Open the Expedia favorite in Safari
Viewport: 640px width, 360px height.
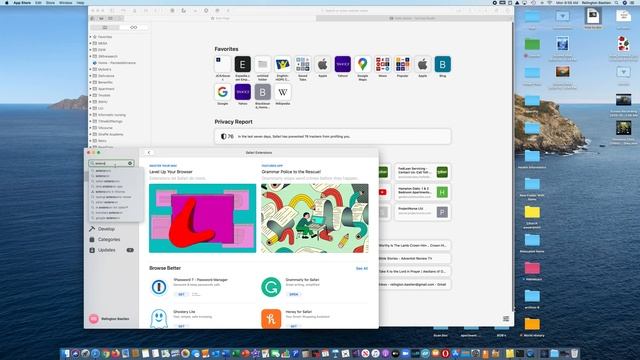[242, 64]
